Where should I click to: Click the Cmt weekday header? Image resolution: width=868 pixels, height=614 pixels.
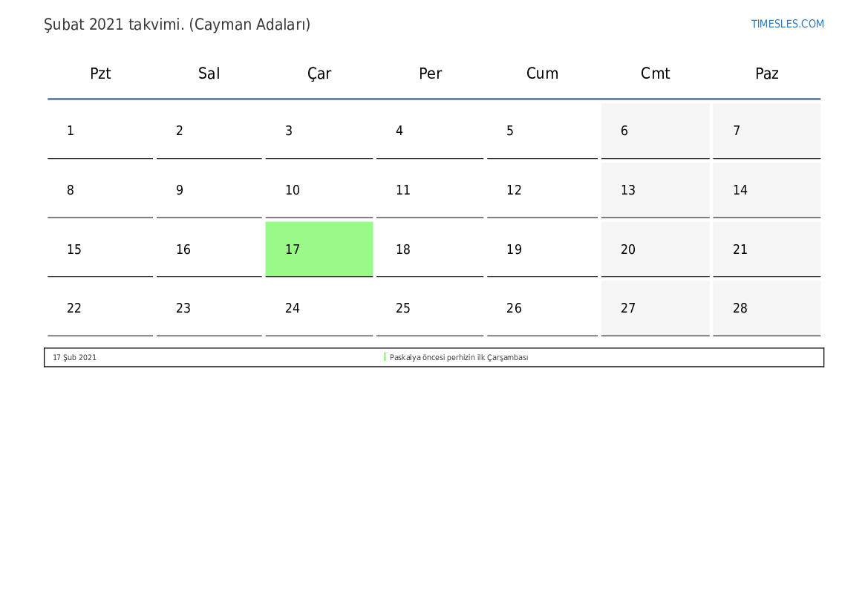pyautogui.click(x=655, y=74)
